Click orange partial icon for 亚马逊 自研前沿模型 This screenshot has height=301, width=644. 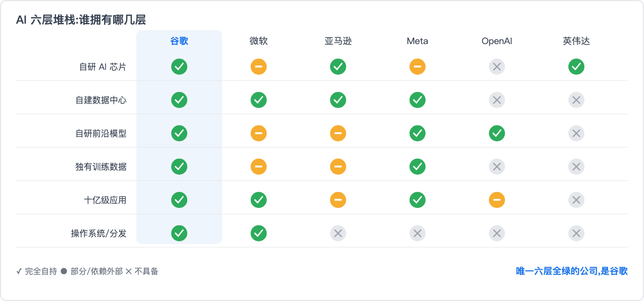(338, 133)
